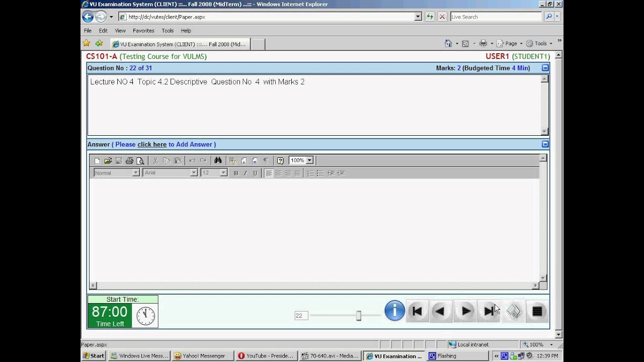644x362 pixels.
Task: Open the editor zoom 100% dropdown
Action: (x=309, y=160)
